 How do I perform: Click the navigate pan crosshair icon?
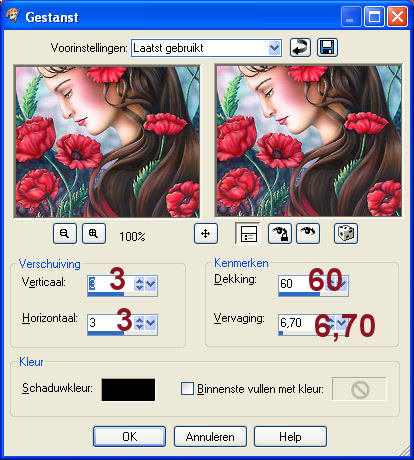[206, 233]
